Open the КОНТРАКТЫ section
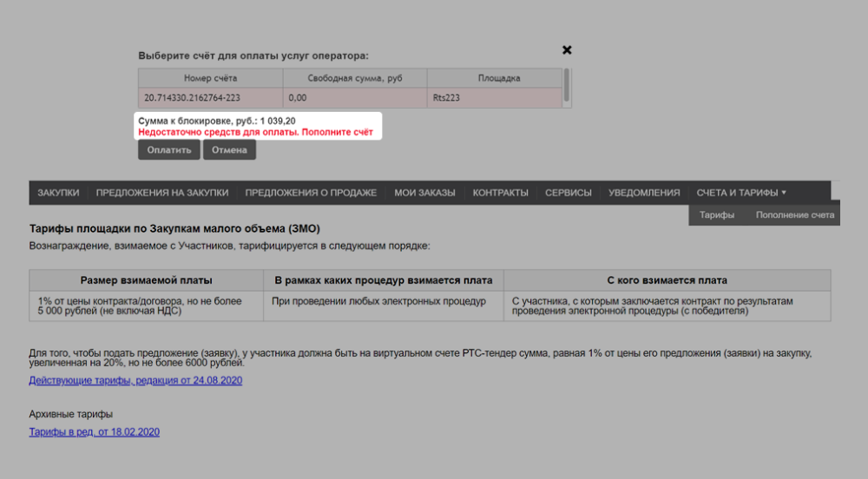This screenshot has width=868, height=479. pos(500,193)
